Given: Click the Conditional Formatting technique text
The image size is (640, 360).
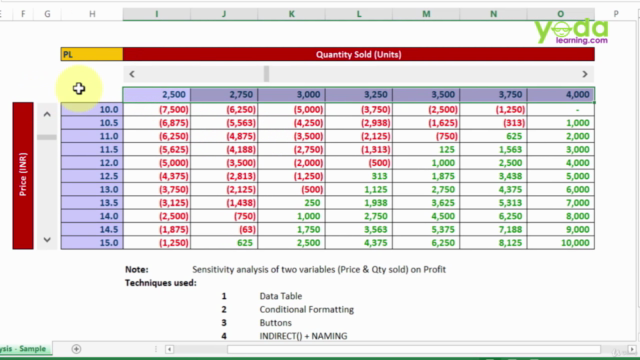Looking at the screenshot, I should point(307,309).
